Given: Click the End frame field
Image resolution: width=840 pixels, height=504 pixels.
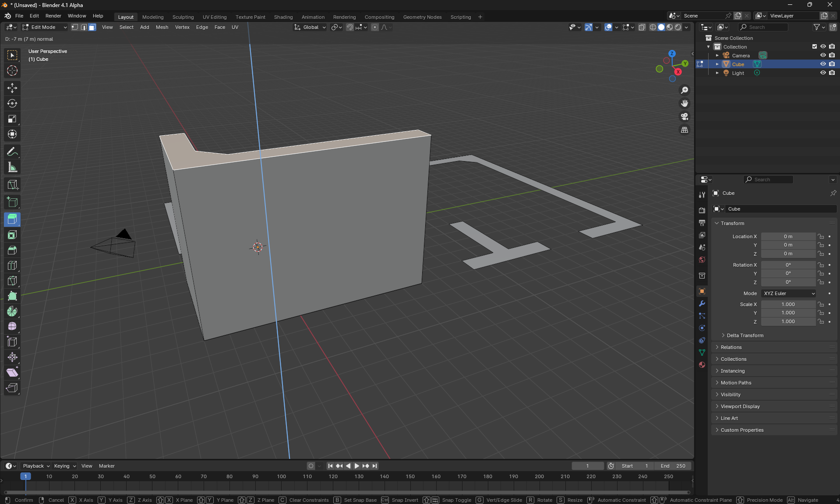Looking at the screenshot, I should click(673, 466).
